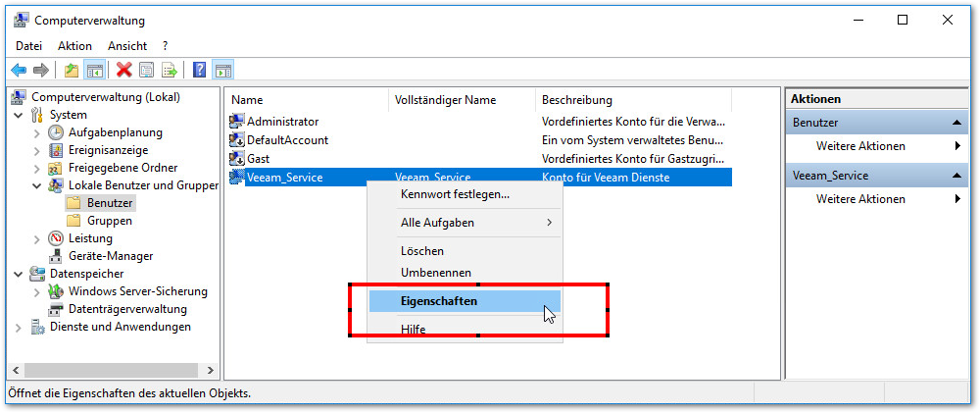Image resolution: width=980 pixels, height=413 pixels.
Task: Click the blue back arrow in the toolbar
Action: tap(19, 70)
